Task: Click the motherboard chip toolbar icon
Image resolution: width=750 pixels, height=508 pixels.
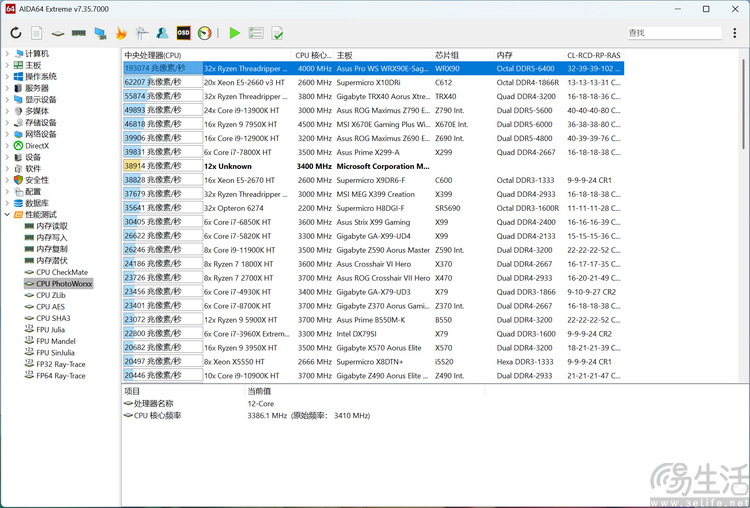Action: tap(58, 33)
